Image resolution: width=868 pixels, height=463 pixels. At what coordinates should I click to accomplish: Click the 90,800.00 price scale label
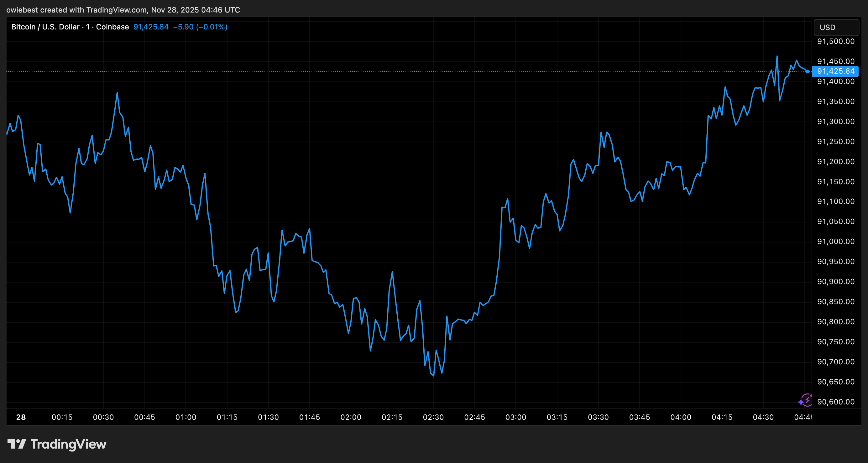click(x=836, y=321)
